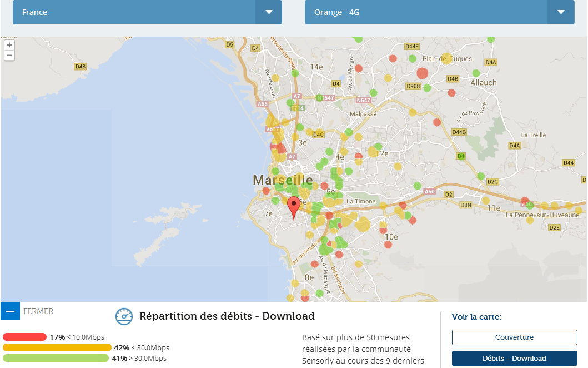The width and height of the screenshot is (588, 368).
Task: Click the speedometer gauge icon
Action: point(124,316)
